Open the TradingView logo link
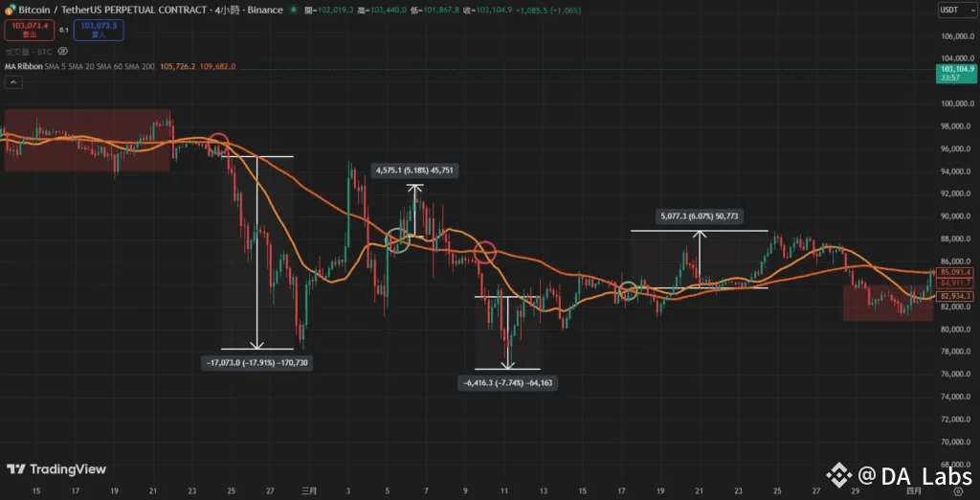The height and width of the screenshot is (500, 980). pyautogui.click(x=56, y=469)
